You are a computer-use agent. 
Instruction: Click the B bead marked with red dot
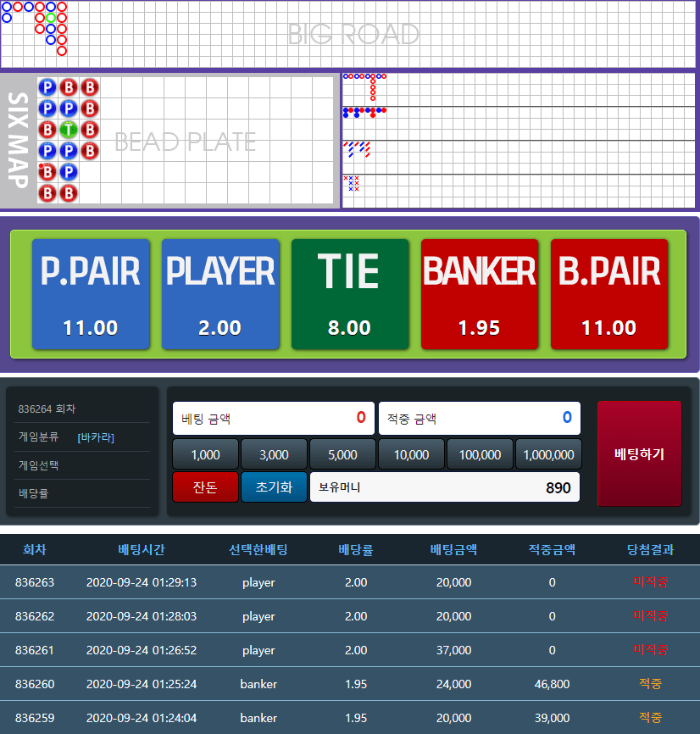[47, 172]
